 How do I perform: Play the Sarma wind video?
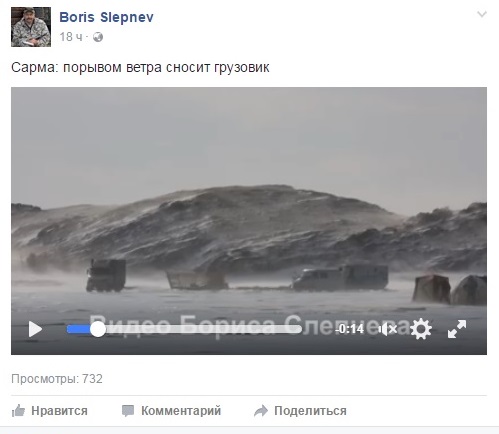coord(35,329)
